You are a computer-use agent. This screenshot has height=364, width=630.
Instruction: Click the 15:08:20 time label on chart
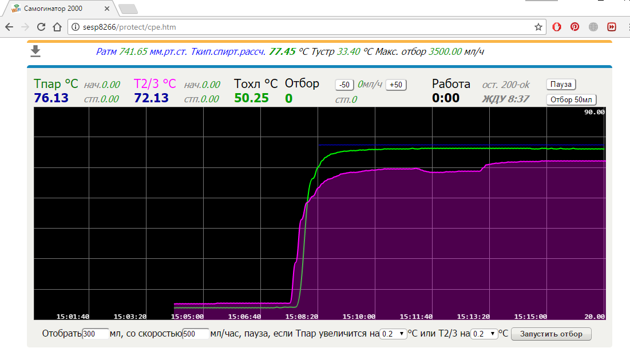302,317
